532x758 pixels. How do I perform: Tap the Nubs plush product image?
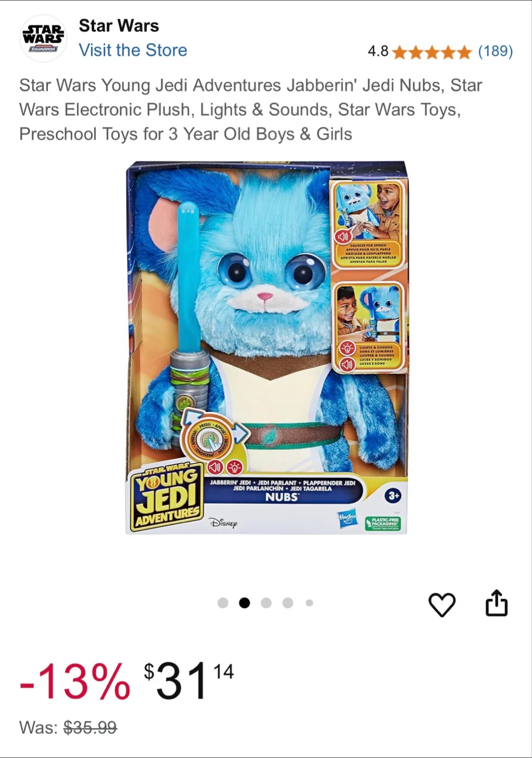tap(267, 348)
